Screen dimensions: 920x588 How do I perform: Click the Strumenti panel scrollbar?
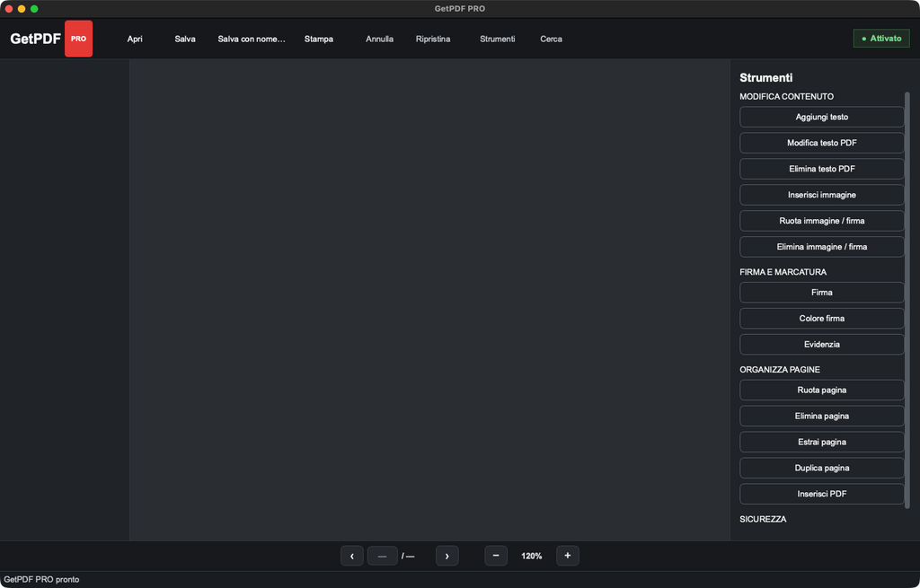(907, 300)
